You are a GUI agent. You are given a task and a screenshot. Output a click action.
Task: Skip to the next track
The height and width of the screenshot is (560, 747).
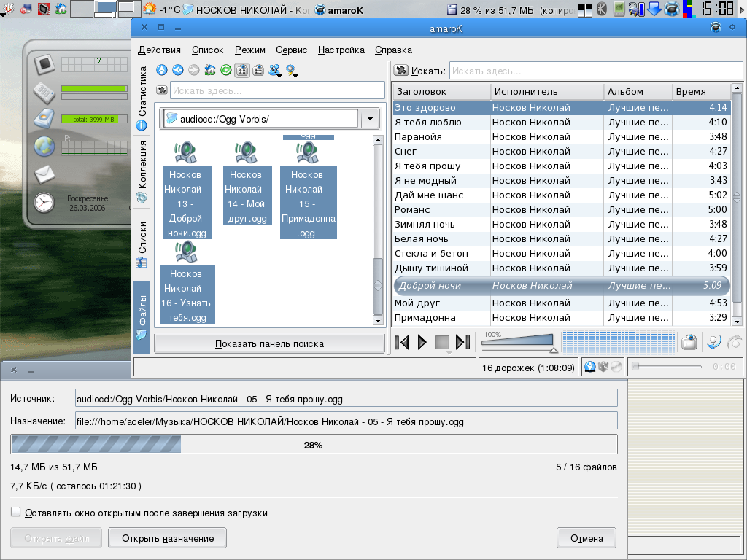(x=462, y=342)
